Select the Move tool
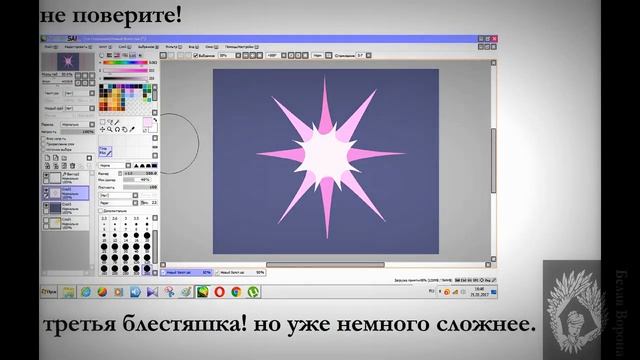This screenshot has height=360, width=640. pos(102,129)
